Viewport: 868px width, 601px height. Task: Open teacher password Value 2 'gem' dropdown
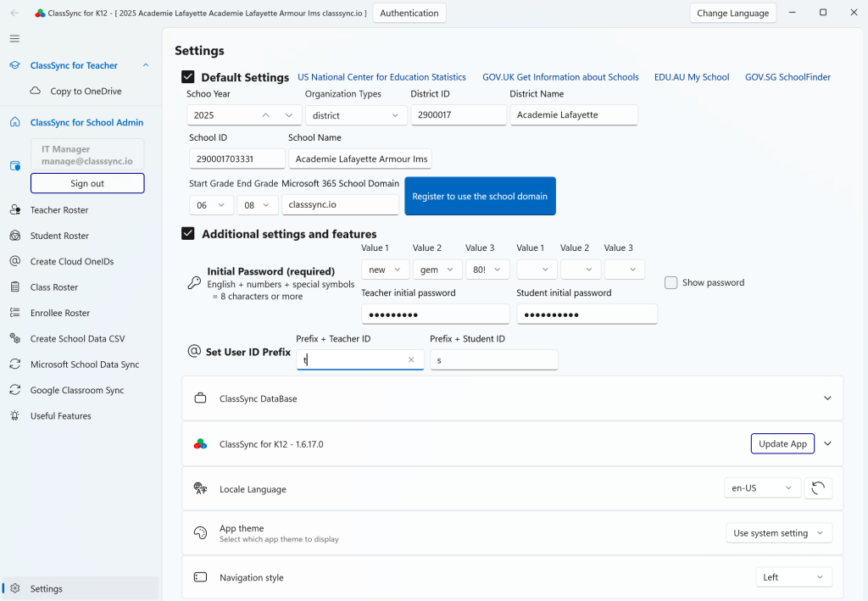pos(437,270)
